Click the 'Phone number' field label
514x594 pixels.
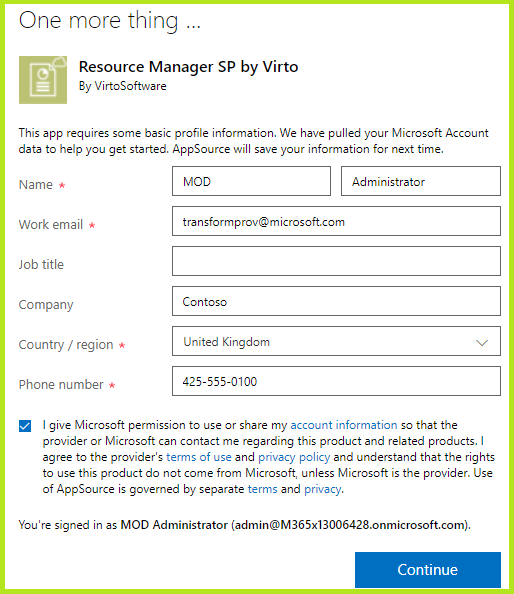[61, 385]
